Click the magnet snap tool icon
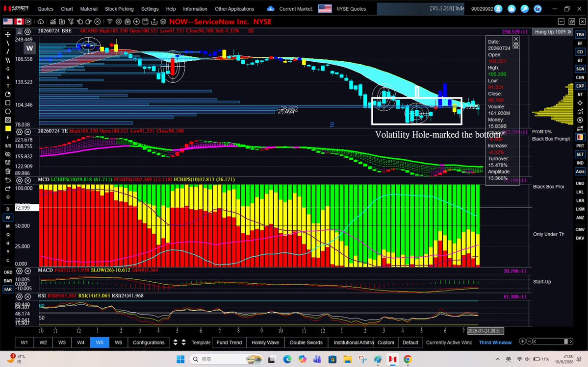This screenshot has height=367, width=588. (8, 163)
